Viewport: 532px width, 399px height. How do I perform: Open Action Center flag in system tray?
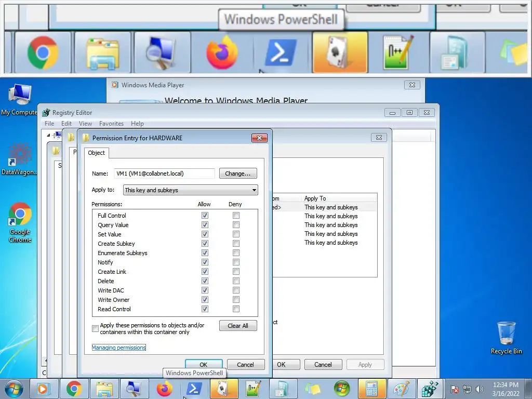coord(455,389)
